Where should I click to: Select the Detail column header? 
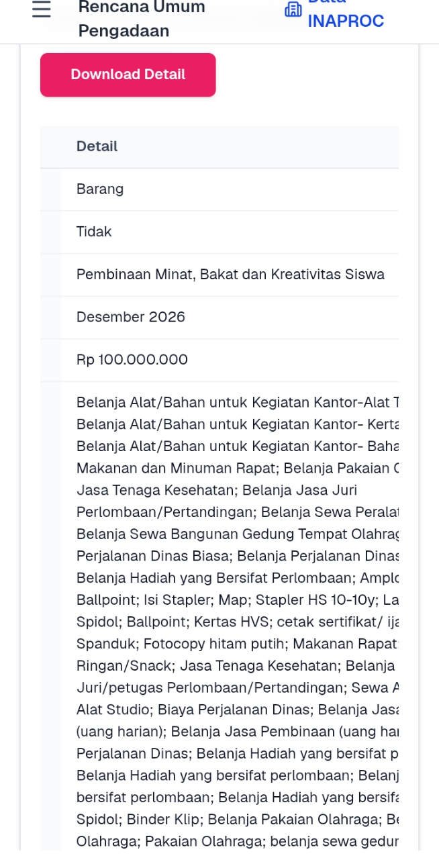(97, 146)
